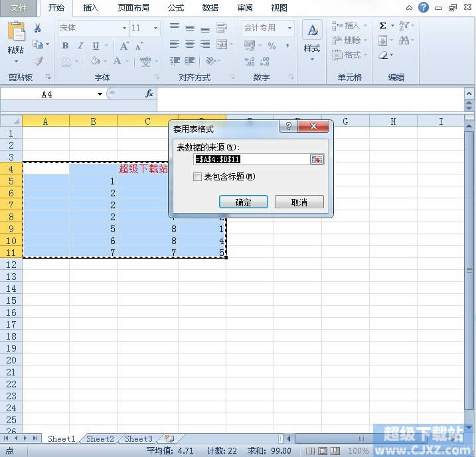Open the Sheet3 worksheet tab

(139, 439)
